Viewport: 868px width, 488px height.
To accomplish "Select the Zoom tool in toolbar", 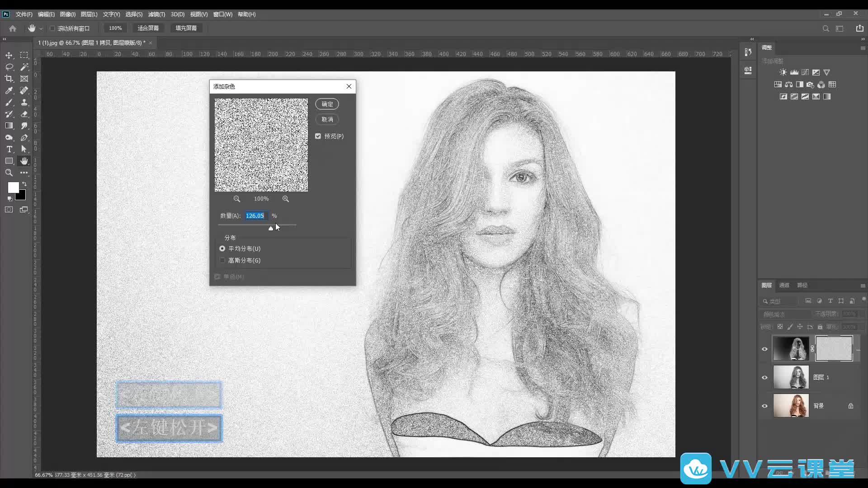I will 9,173.
